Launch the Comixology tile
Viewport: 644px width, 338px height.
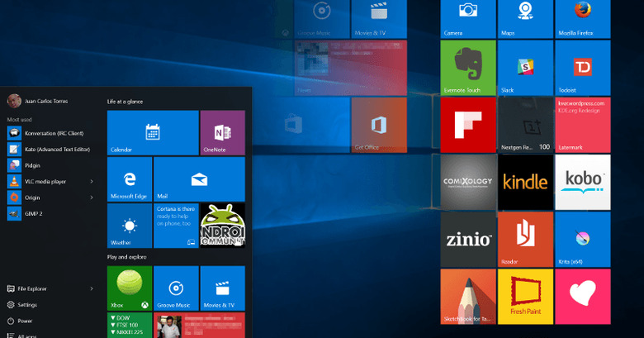coord(468,182)
